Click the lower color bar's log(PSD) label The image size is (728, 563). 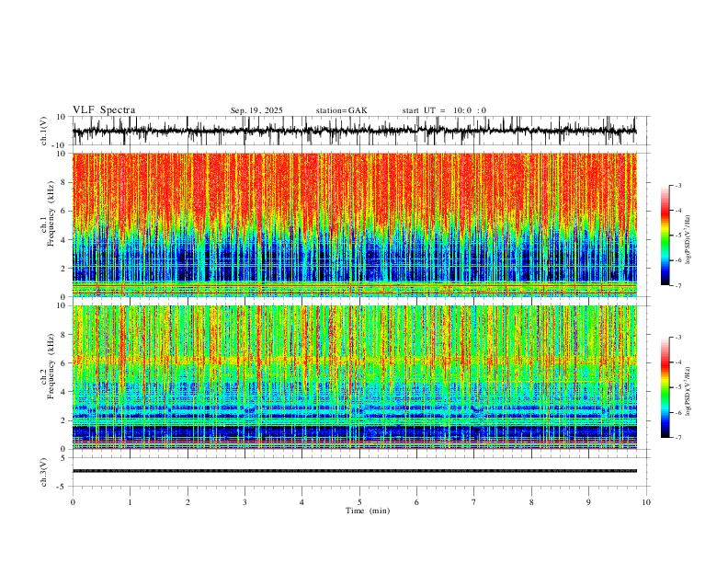pos(688,391)
